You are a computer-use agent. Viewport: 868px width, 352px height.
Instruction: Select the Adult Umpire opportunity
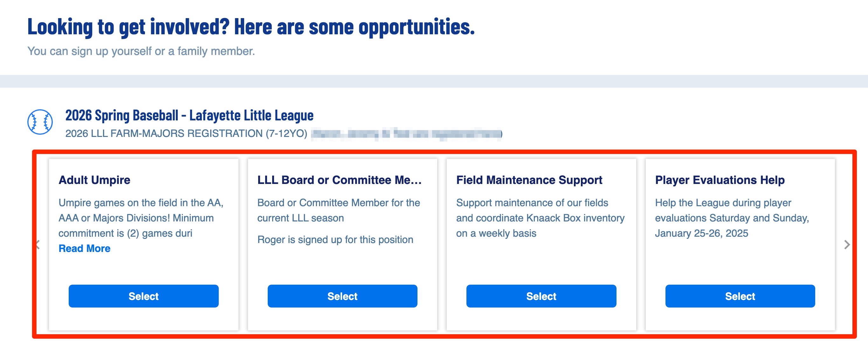143,296
